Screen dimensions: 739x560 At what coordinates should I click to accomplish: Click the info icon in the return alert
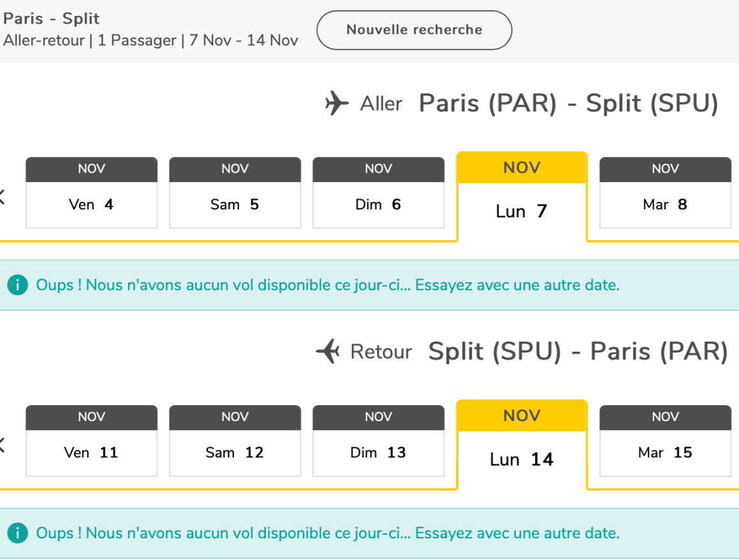tap(18, 533)
